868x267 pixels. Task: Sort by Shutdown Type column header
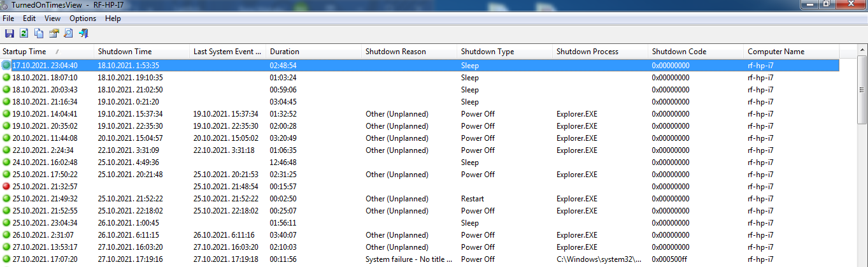click(487, 52)
